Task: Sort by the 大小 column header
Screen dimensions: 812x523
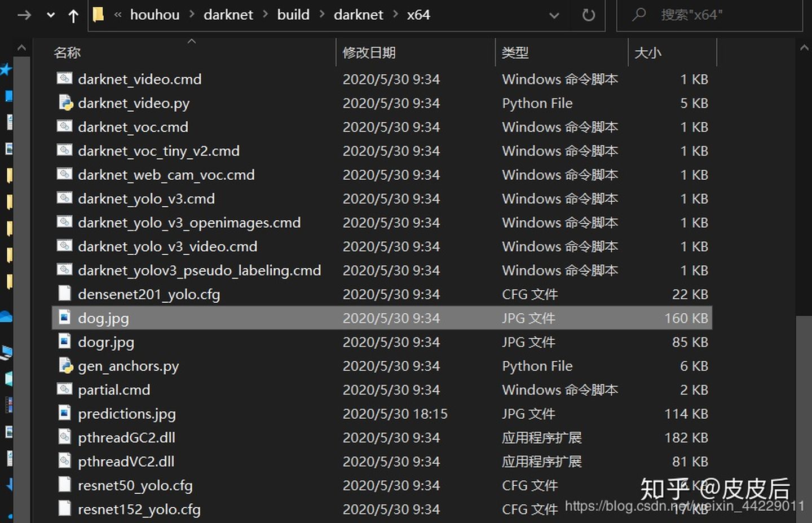Action: tap(648, 53)
